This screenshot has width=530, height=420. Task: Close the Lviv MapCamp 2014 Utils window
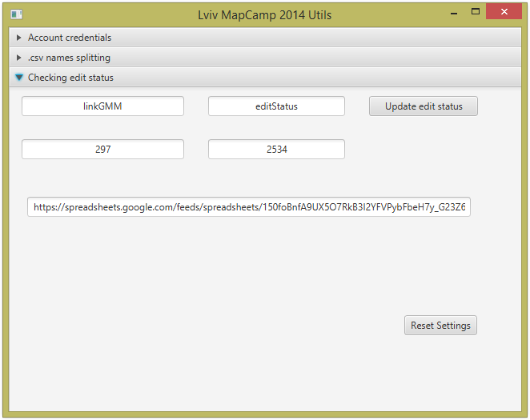point(504,11)
